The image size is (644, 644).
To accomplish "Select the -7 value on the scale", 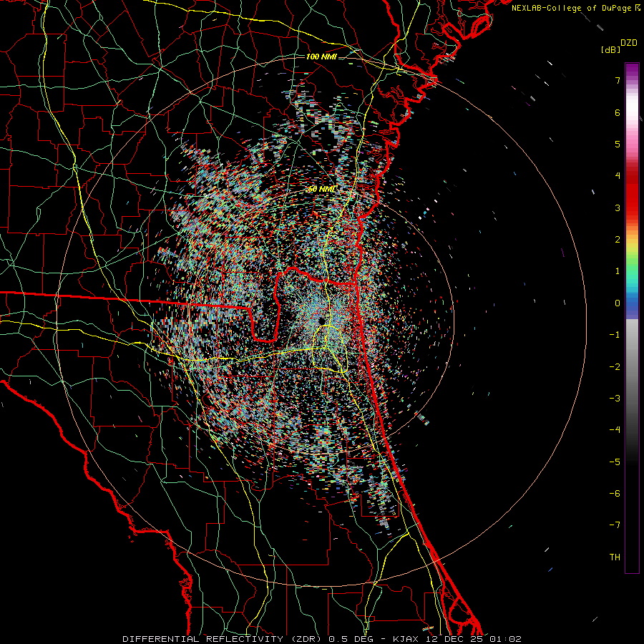I will point(615,525).
